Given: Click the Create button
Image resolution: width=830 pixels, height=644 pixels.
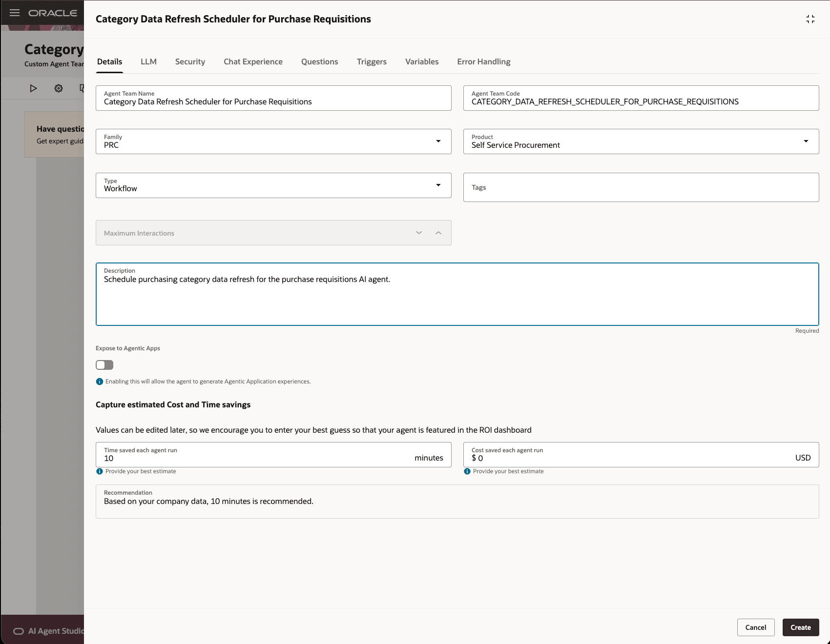Looking at the screenshot, I should pos(801,627).
